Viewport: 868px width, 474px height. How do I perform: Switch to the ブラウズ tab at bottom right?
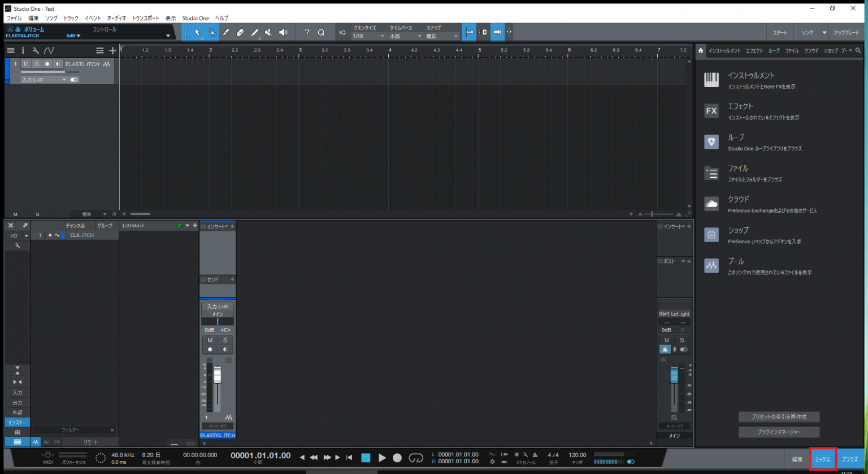(850, 459)
